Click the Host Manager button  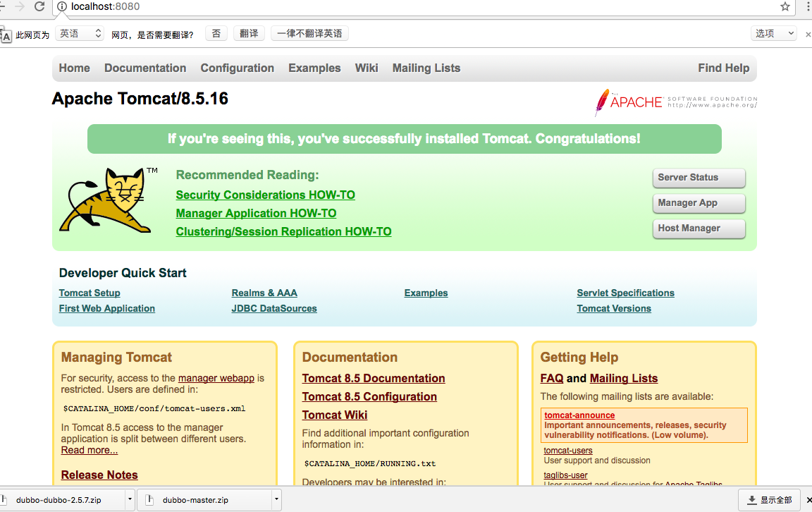tap(699, 228)
